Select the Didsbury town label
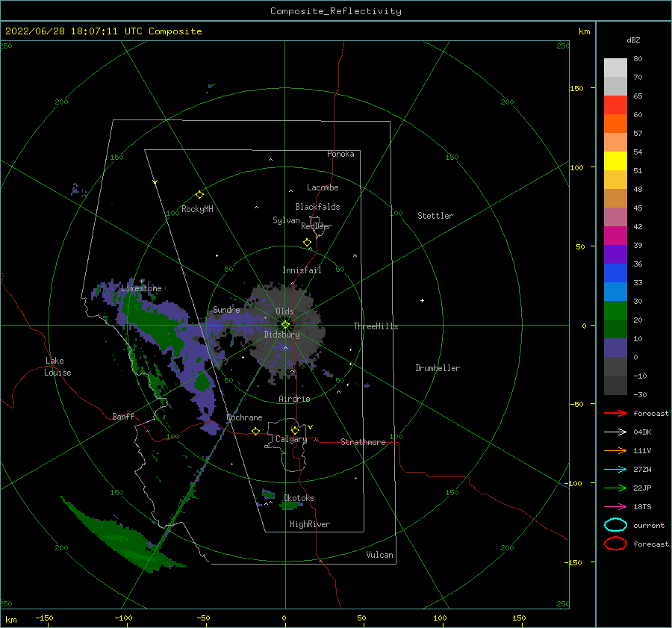Screen dimensions: 672x628 point(282,335)
